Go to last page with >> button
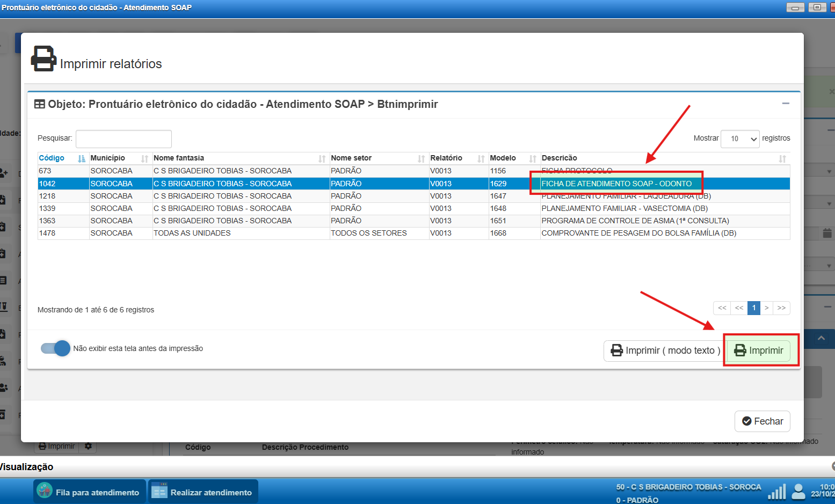 point(781,308)
